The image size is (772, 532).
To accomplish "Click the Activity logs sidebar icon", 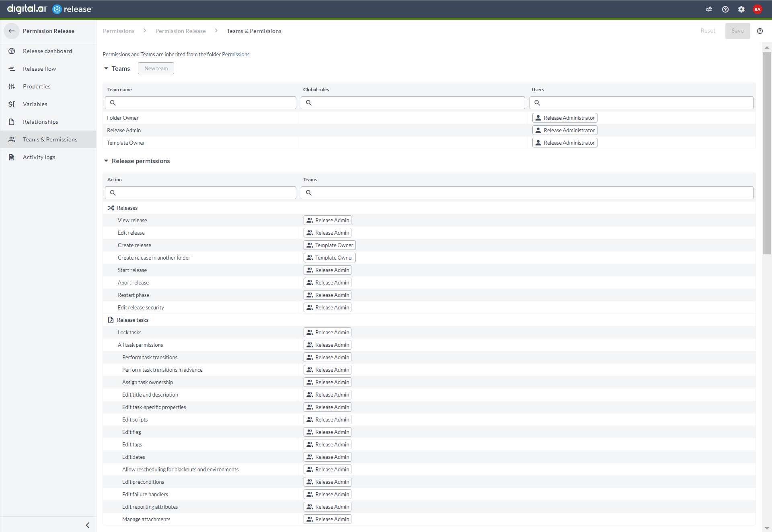I will [x=14, y=157].
